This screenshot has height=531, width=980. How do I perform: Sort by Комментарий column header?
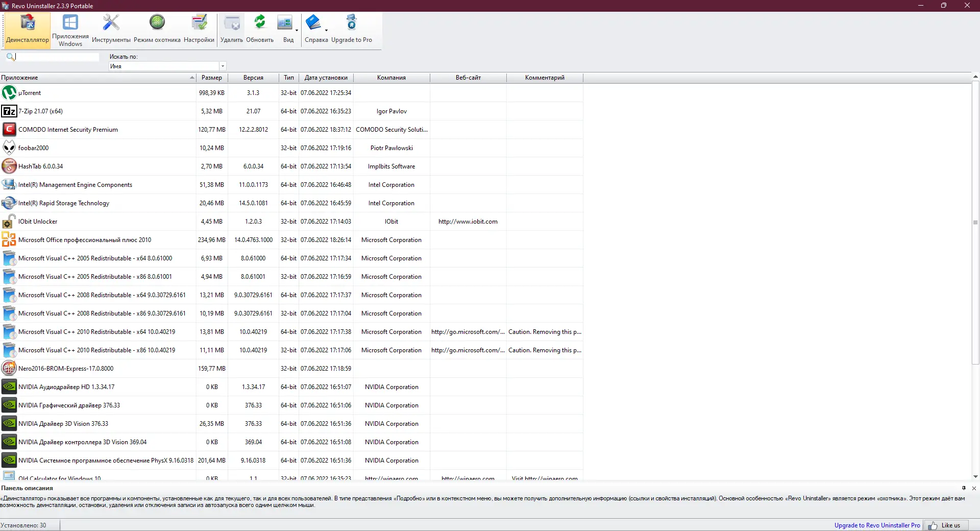click(545, 78)
